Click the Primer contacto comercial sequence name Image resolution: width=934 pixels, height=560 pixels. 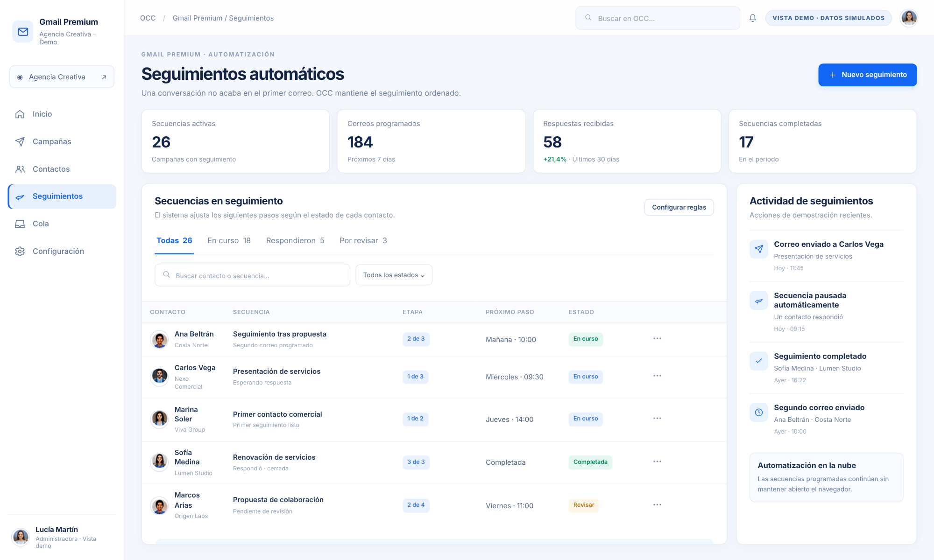(x=277, y=414)
